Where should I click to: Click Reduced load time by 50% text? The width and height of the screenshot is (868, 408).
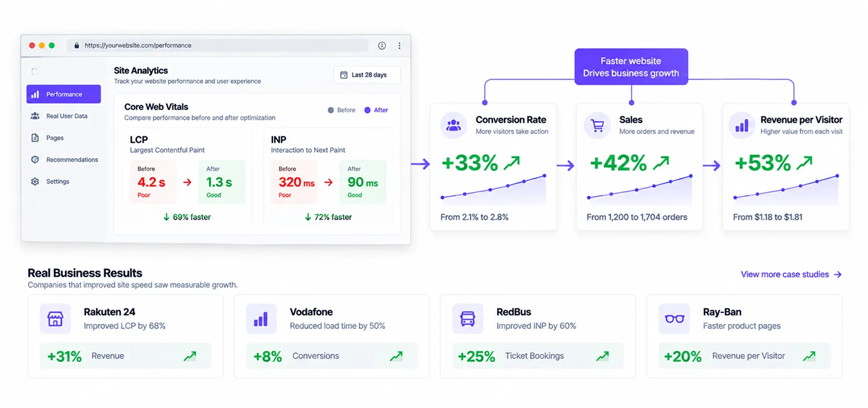point(338,326)
